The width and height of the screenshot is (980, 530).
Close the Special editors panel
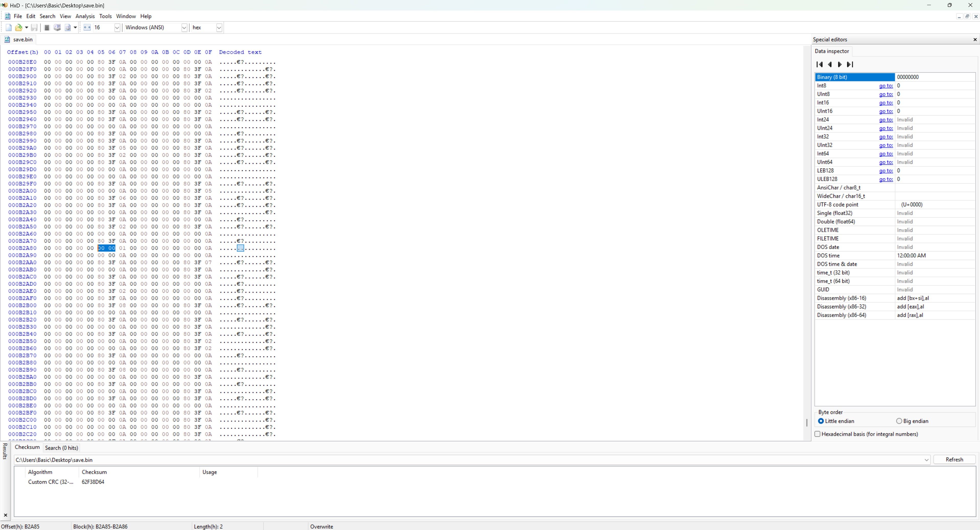point(975,40)
